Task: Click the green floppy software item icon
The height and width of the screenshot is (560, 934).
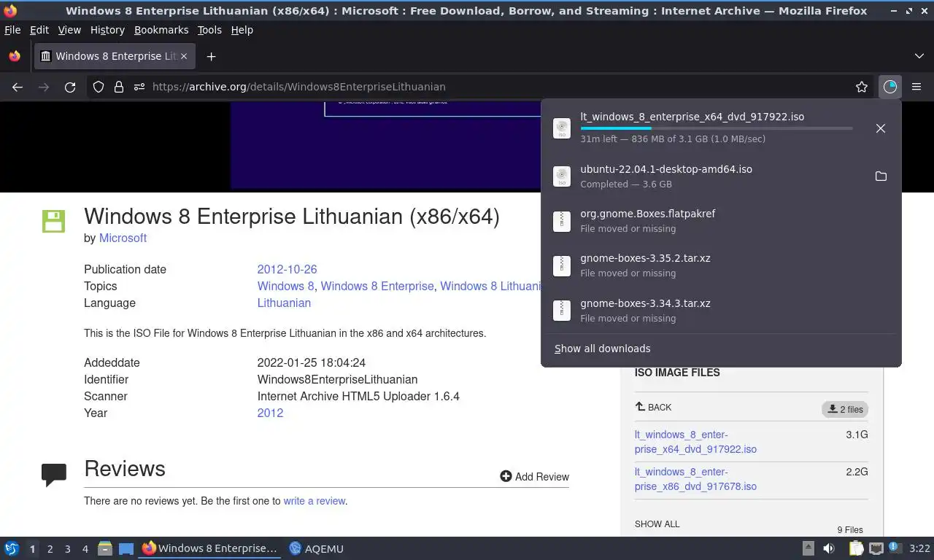Action: (54, 221)
